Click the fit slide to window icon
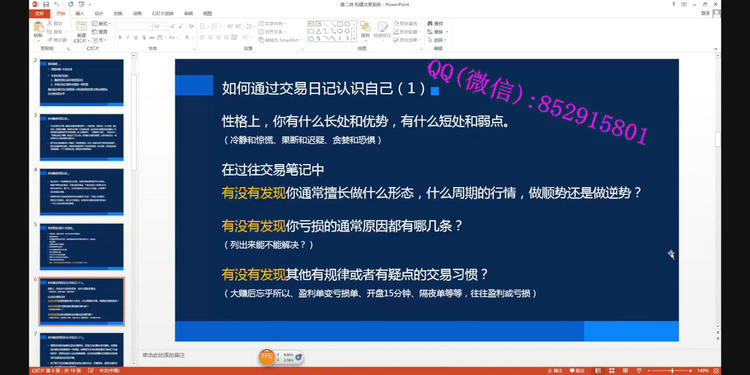 pyautogui.click(x=716, y=371)
